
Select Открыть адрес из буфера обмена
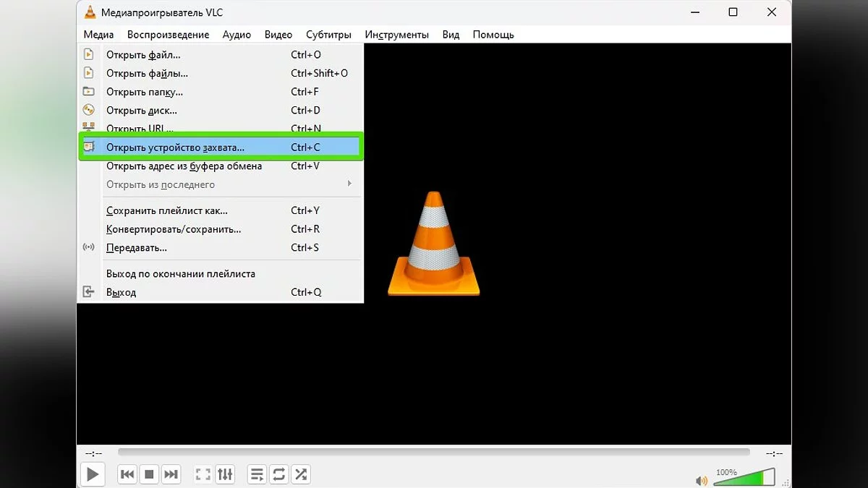coord(220,166)
